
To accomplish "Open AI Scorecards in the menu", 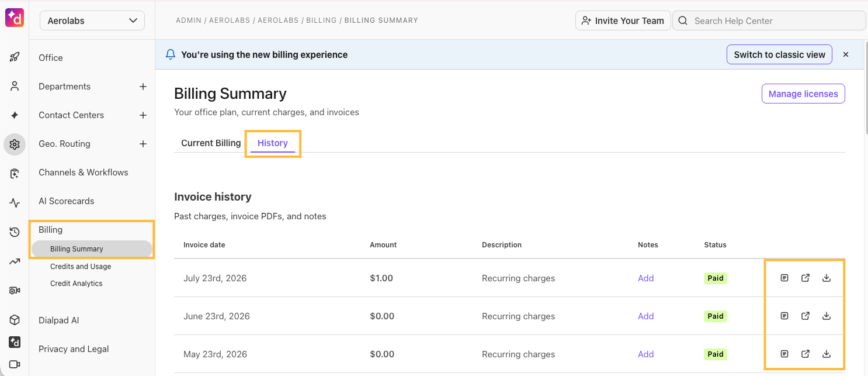I will coord(67,201).
